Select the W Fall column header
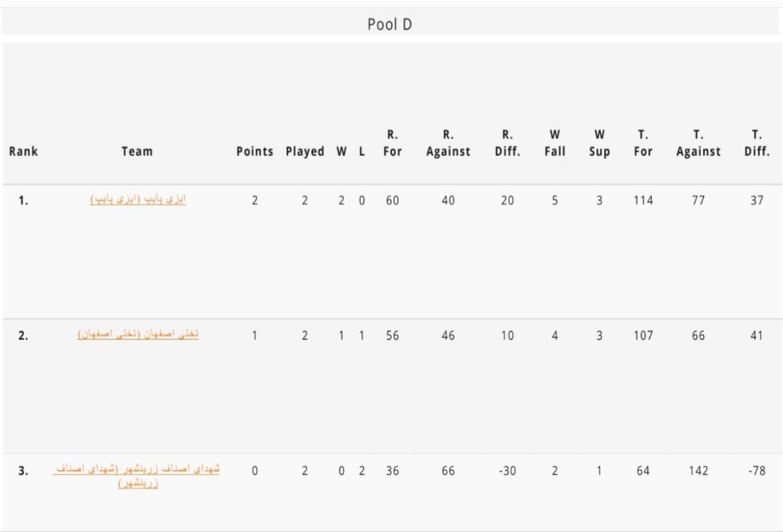 554,143
